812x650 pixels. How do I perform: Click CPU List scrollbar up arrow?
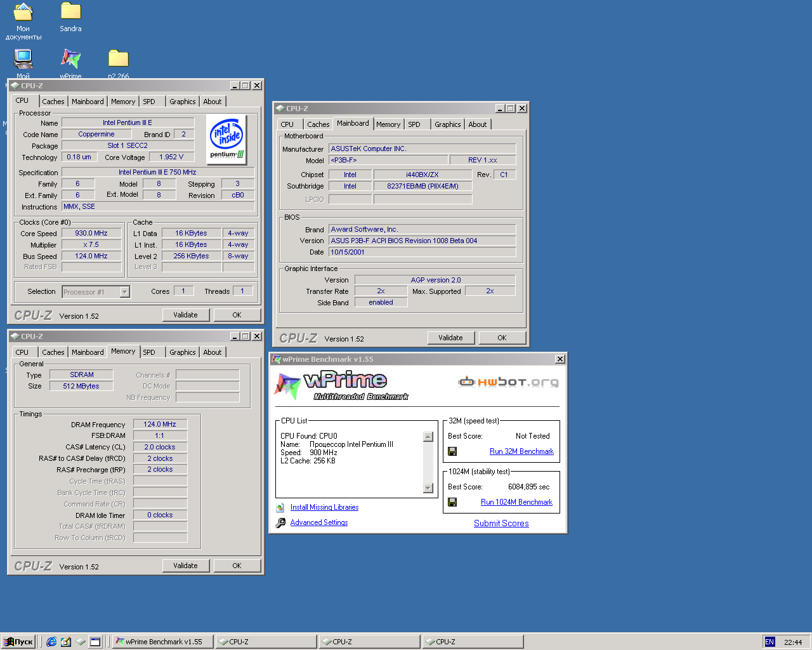tap(428, 437)
